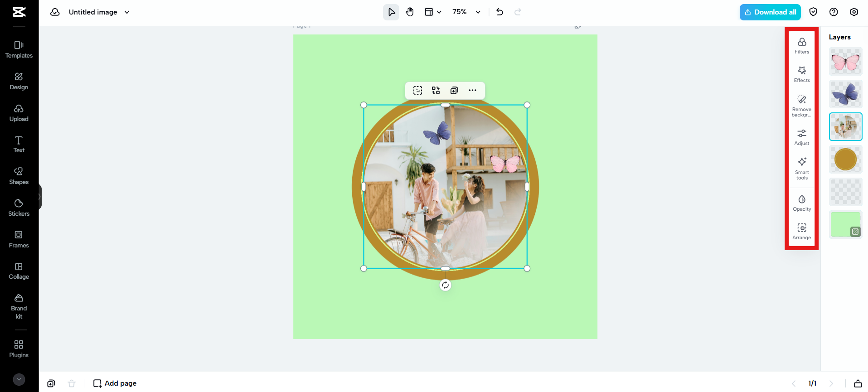Click the round chevron button below Plugins
This screenshot has width=868, height=392.
[x=19, y=379]
